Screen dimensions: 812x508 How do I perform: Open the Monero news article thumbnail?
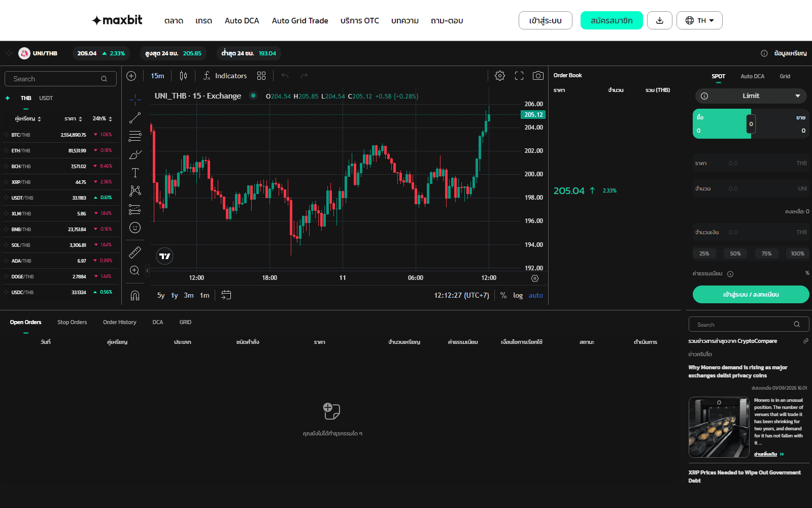click(x=719, y=427)
